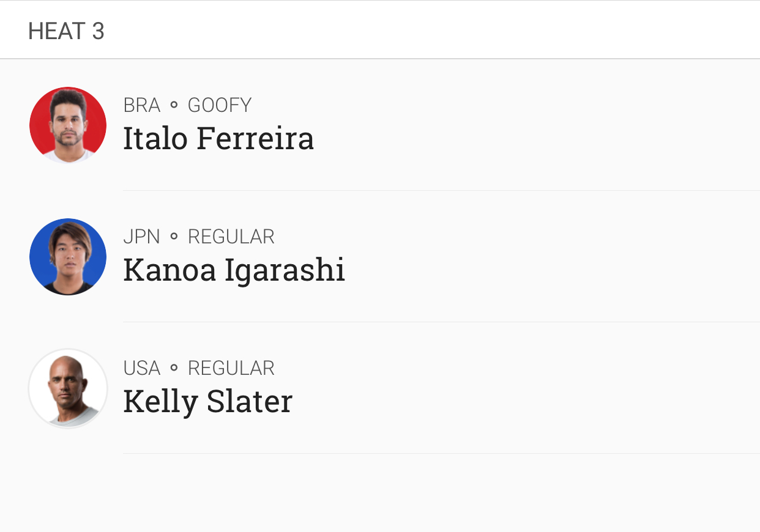Click empty header bar right of HEAT 3

click(428, 31)
